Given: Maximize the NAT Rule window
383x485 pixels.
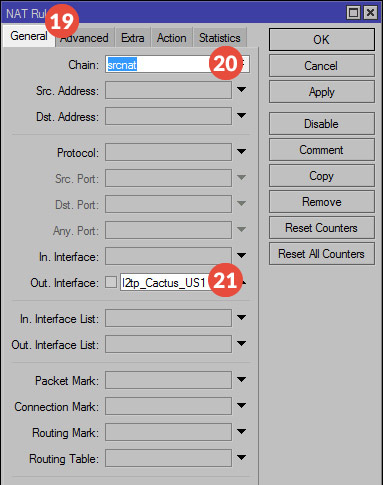Looking at the screenshot, I should click(x=353, y=13).
